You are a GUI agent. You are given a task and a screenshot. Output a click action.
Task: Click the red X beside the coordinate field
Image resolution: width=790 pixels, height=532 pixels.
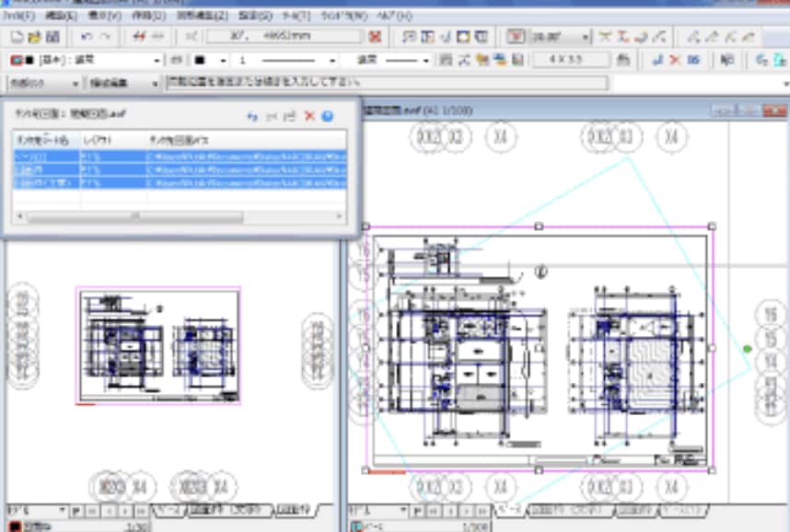tap(375, 36)
